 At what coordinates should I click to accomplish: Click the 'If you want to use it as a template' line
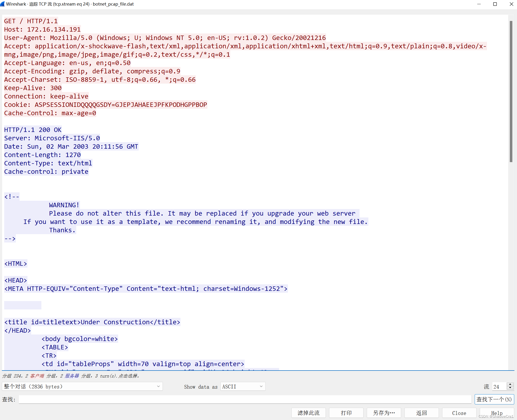click(x=196, y=222)
